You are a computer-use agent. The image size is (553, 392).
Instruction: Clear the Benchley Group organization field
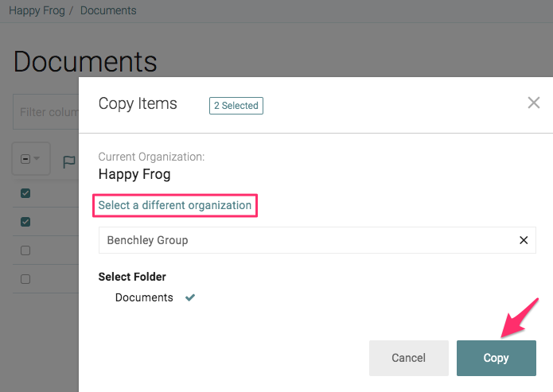pos(524,240)
